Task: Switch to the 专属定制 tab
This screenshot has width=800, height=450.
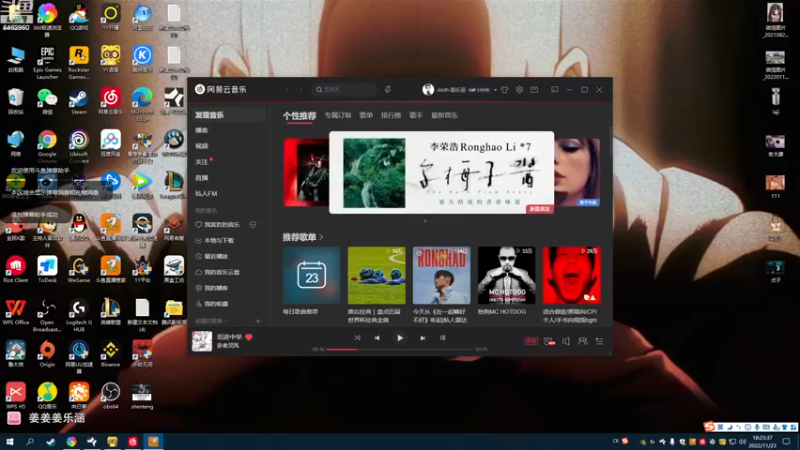Action: click(x=338, y=115)
